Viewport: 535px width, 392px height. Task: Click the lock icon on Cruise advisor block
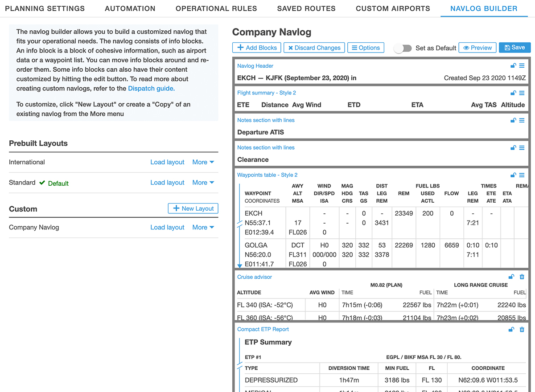pos(512,277)
